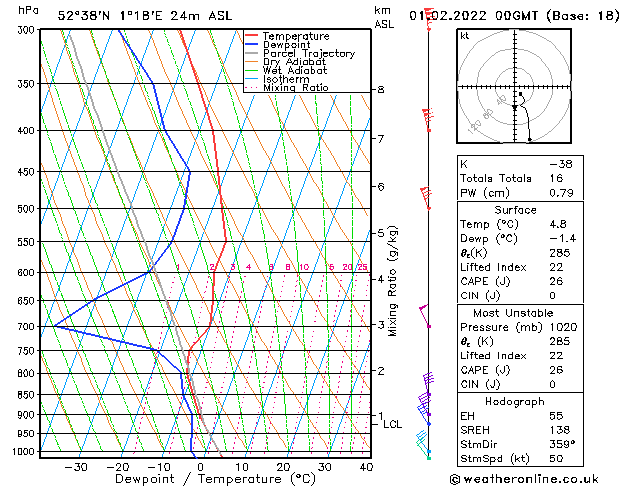629x486 pixels.
Task: Click the PW (cm) value 0.79
Action: [x=561, y=193]
